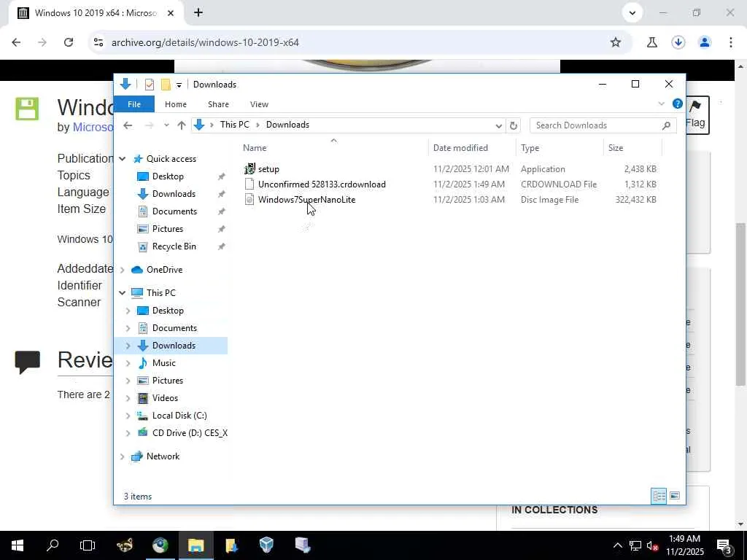Click Downloads in the address breadcrumb

click(287, 125)
